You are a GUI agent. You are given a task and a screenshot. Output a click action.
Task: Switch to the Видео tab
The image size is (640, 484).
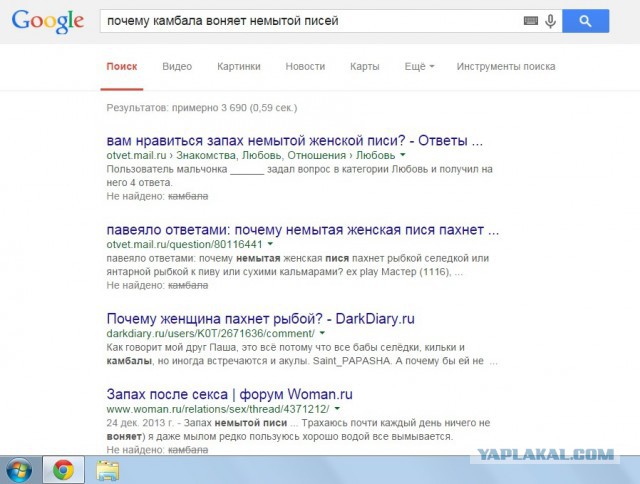coord(177,67)
